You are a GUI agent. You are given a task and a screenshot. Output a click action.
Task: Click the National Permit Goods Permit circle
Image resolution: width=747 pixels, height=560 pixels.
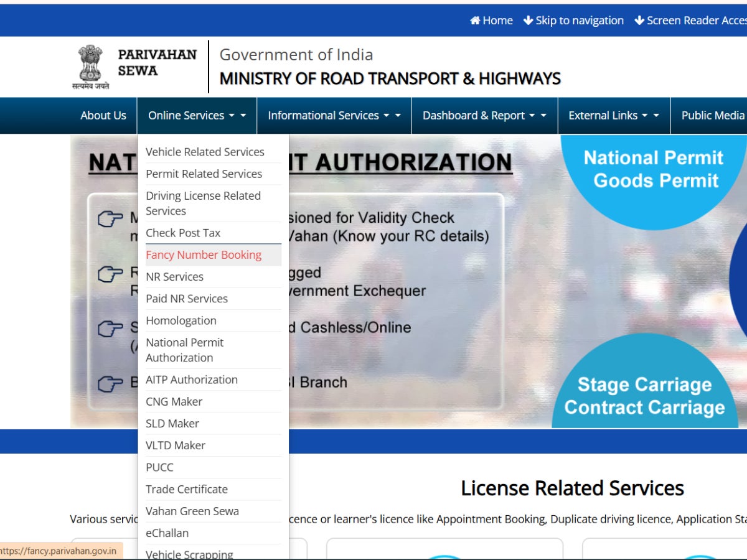click(x=653, y=169)
